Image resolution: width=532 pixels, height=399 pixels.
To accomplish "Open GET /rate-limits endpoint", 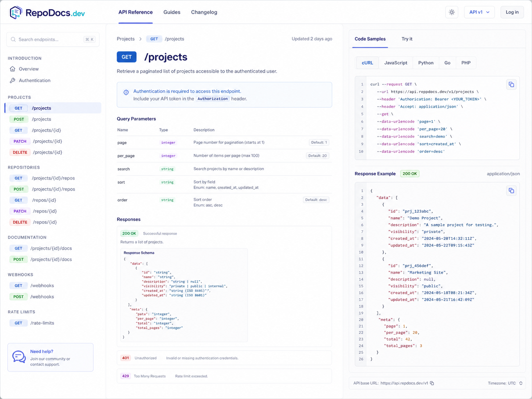I will [x=32, y=323].
